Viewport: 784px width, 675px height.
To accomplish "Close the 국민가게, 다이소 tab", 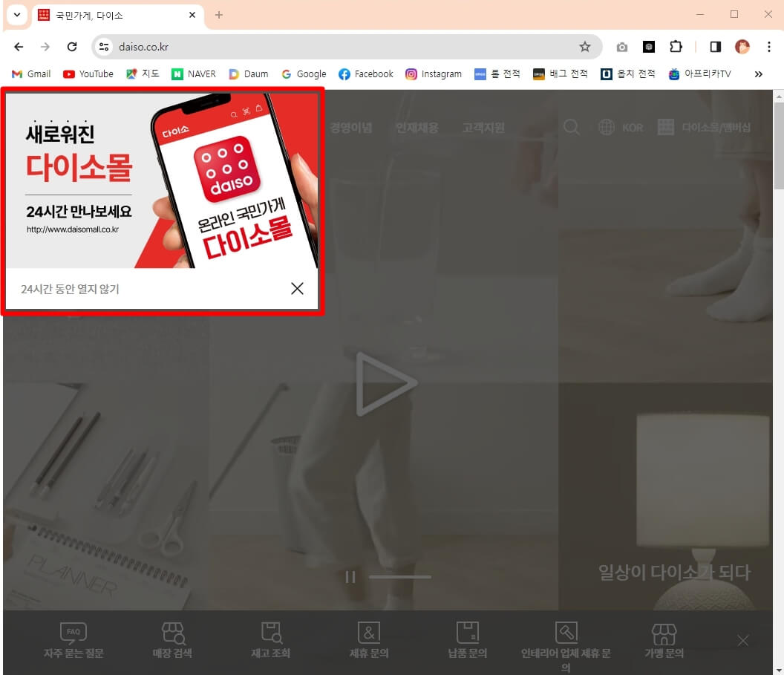I will pyautogui.click(x=192, y=15).
